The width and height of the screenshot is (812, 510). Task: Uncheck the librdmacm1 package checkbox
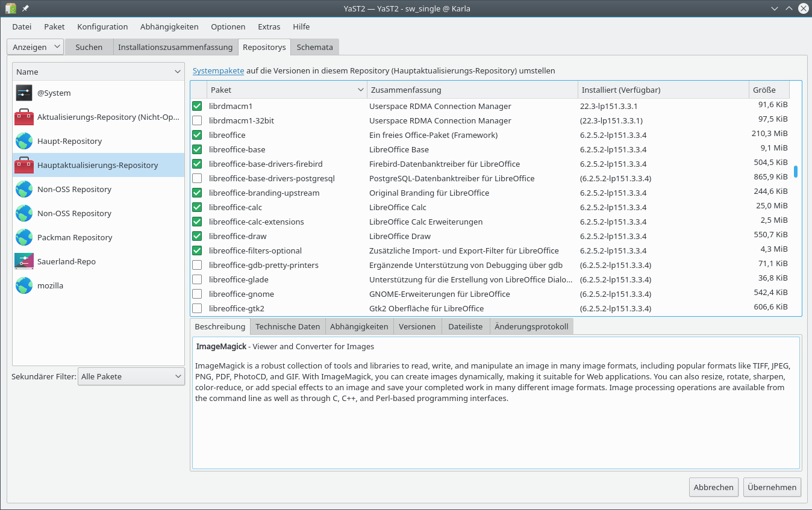197,106
